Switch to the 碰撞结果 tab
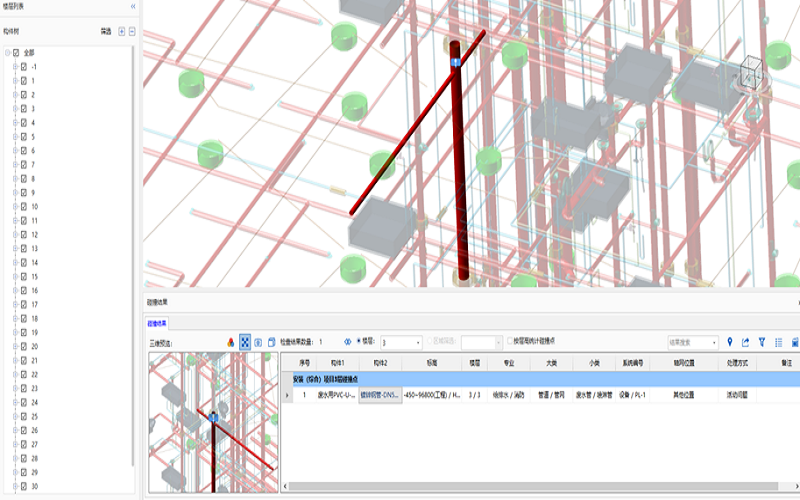800x500 pixels. click(157, 323)
